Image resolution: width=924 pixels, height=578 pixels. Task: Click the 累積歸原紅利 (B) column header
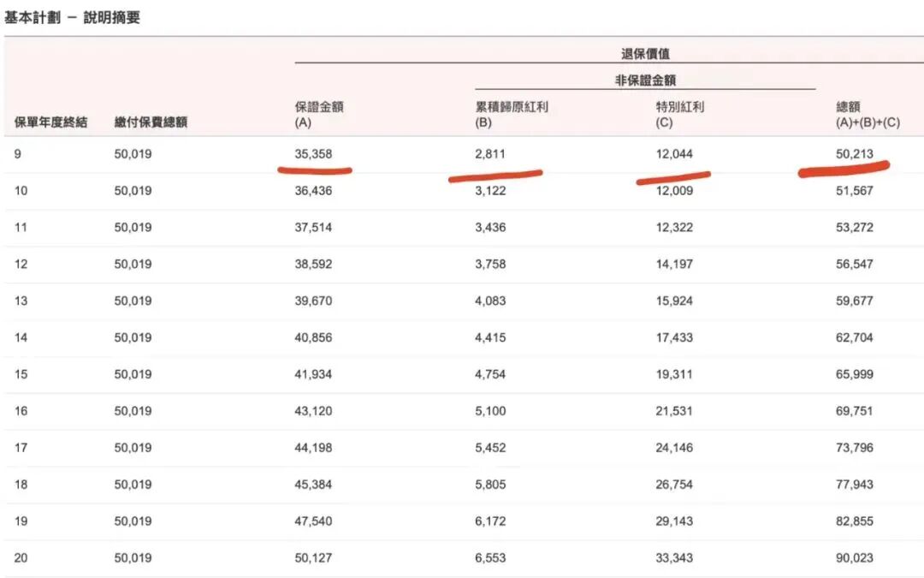click(512, 115)
